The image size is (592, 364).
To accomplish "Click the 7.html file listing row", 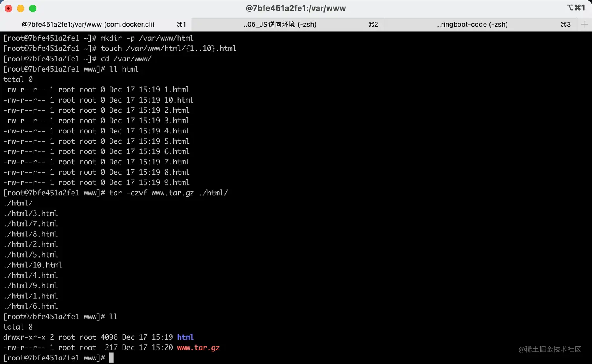I will (x=96, y=162).
